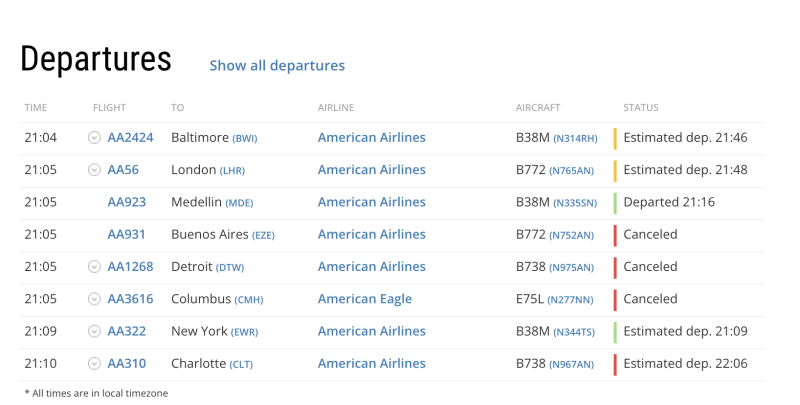Open aircraft registration N335SN link
Image resolution: width=800 pixels, height=405 pixels.
point(574,203)
